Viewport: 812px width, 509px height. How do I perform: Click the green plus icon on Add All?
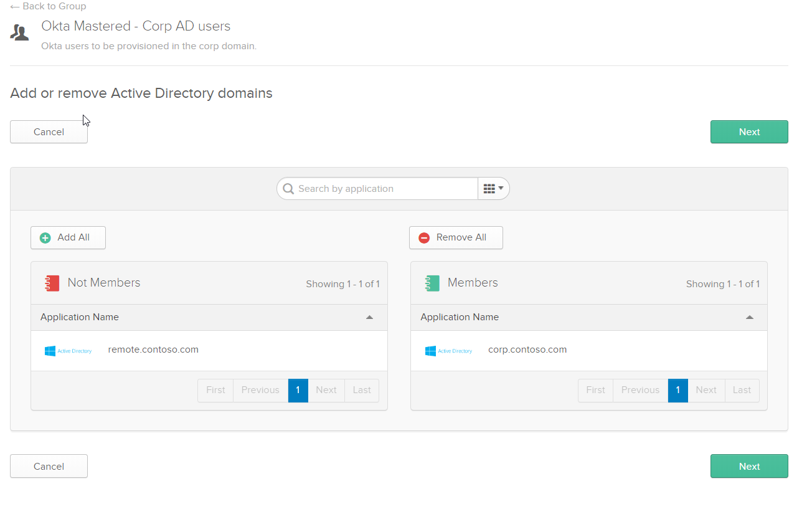click(45, 238)
